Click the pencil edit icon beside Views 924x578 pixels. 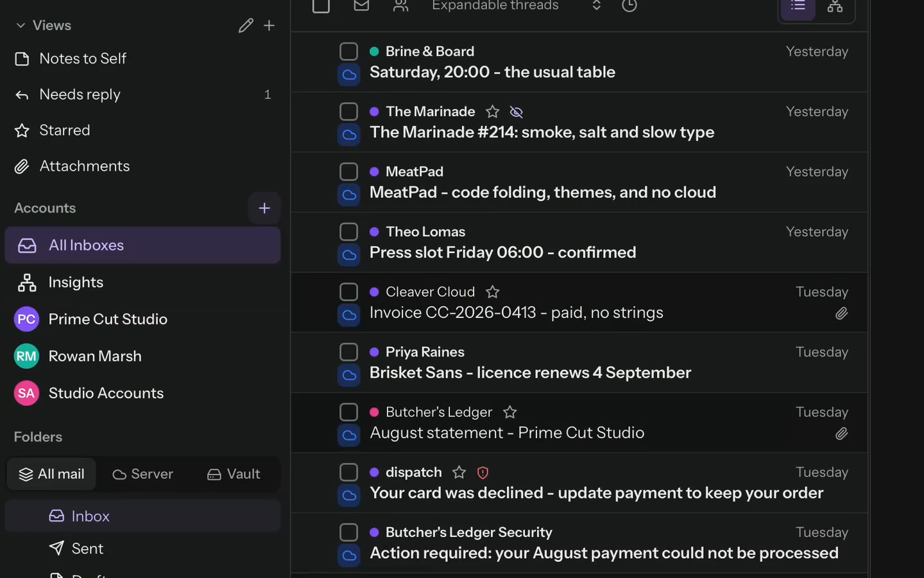click(246, 26)
